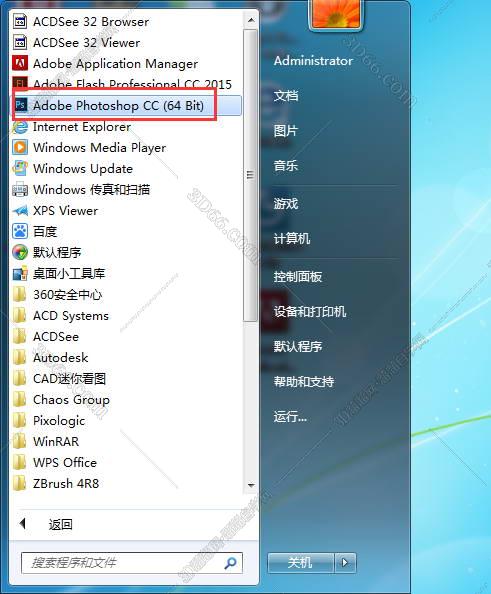This screenshot has height=594, width=491.
Task: Click the user account flower picture
Action: [x=336, y=13]
